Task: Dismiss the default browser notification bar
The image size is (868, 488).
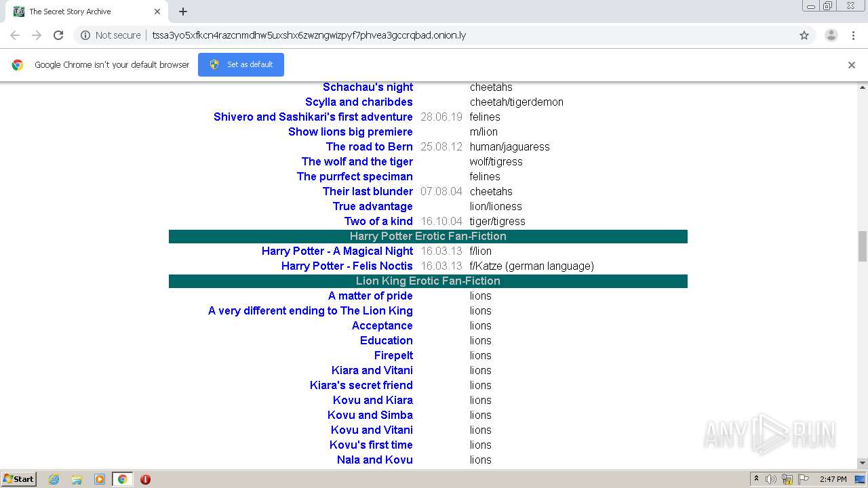Action: tap(852, 65)
